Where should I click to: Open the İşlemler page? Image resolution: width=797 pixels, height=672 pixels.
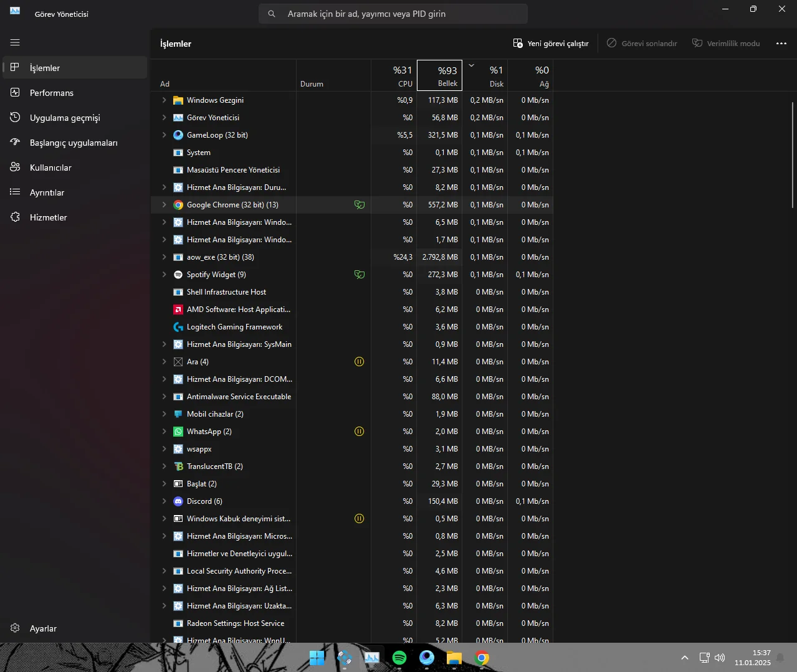75,68
